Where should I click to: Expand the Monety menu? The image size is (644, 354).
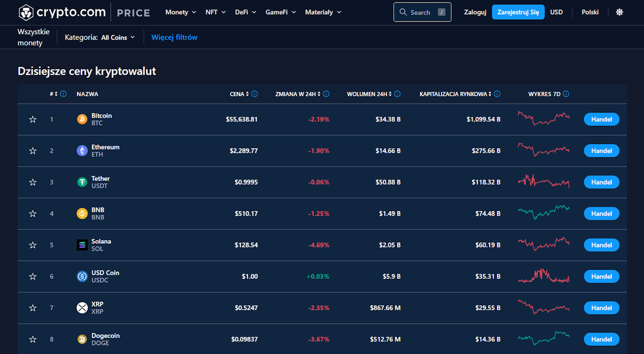tap(181, 12)
